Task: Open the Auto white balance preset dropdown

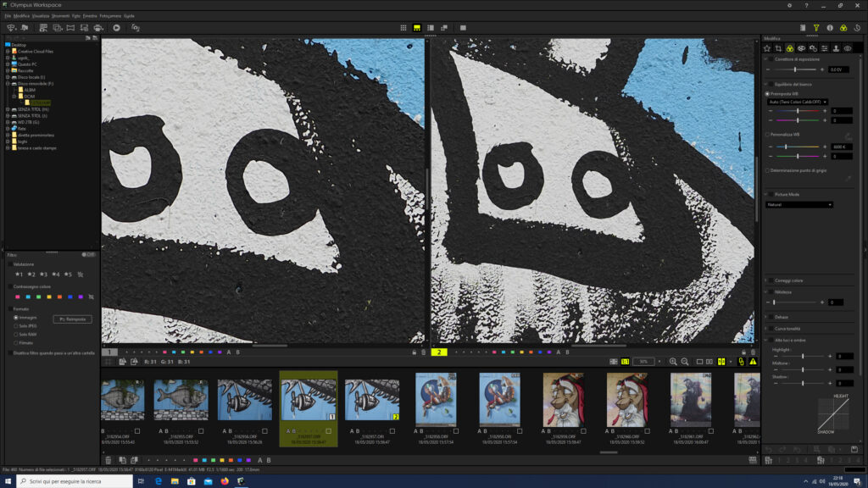Action: tap(797, 102)
